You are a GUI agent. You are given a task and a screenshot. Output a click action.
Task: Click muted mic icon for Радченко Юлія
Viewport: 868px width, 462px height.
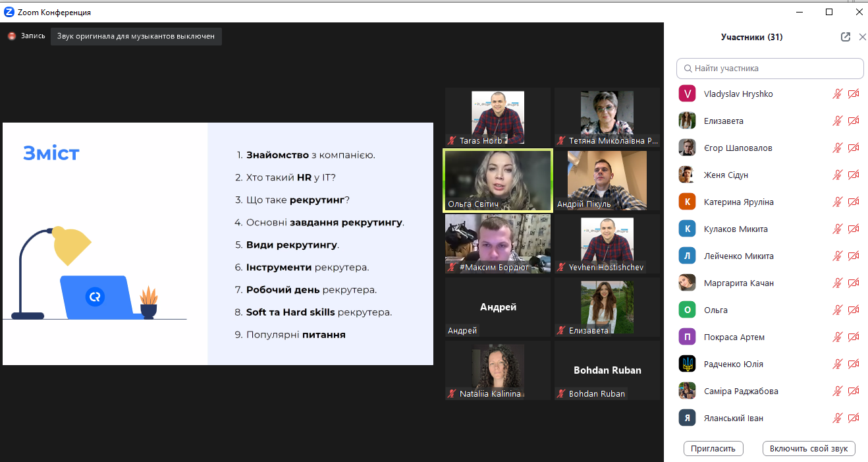(837, 364)
